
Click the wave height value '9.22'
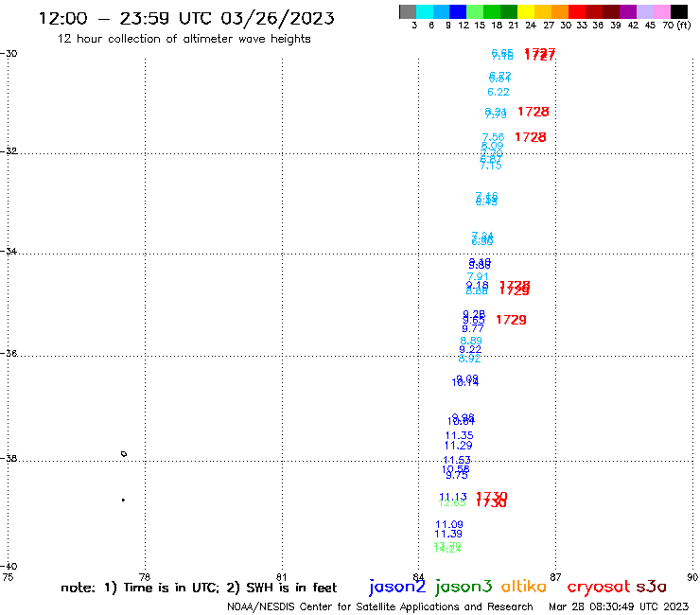470,350
